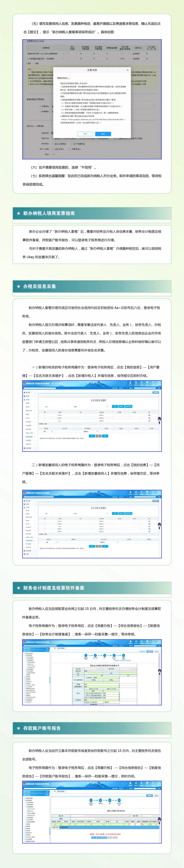Click mascot assistant in 财务会计制度 screenshot

(x=159, y=672)
